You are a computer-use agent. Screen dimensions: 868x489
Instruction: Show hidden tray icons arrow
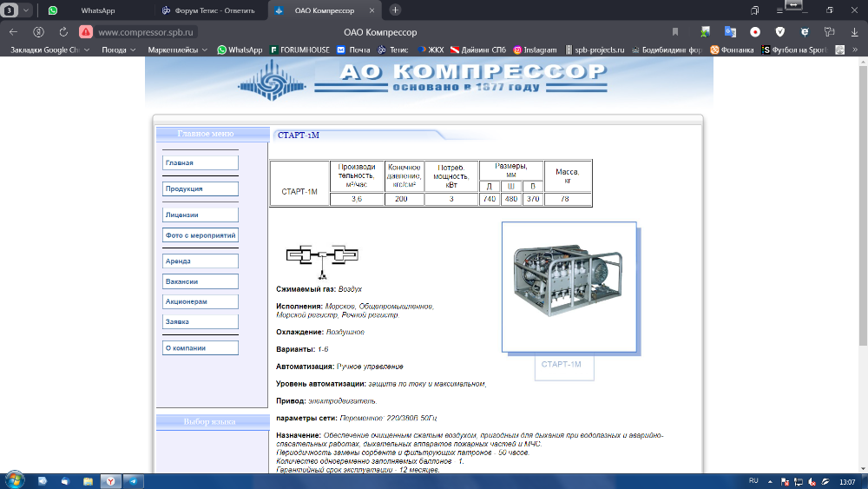[770, 482]
